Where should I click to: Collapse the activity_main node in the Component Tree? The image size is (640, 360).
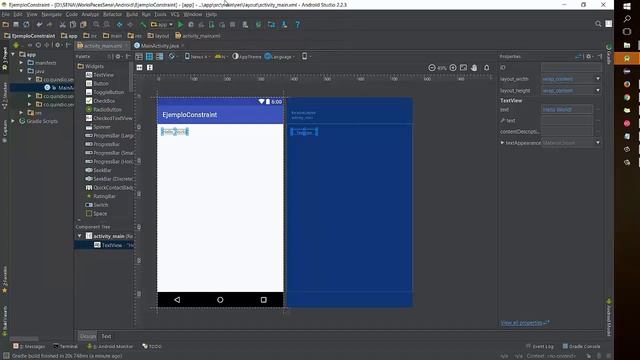click(80, 236)
